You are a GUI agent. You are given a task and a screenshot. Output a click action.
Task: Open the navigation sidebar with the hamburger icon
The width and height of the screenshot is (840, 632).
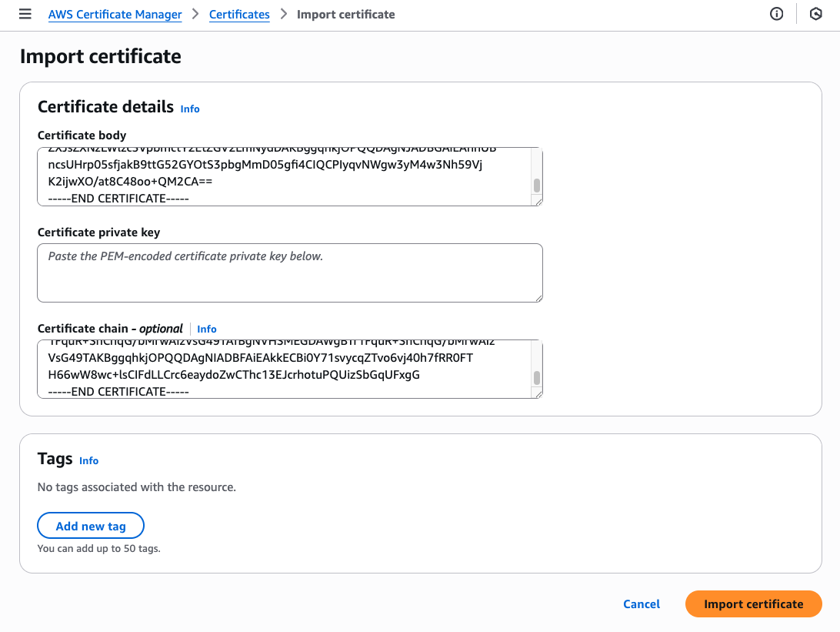pos(25,13)
